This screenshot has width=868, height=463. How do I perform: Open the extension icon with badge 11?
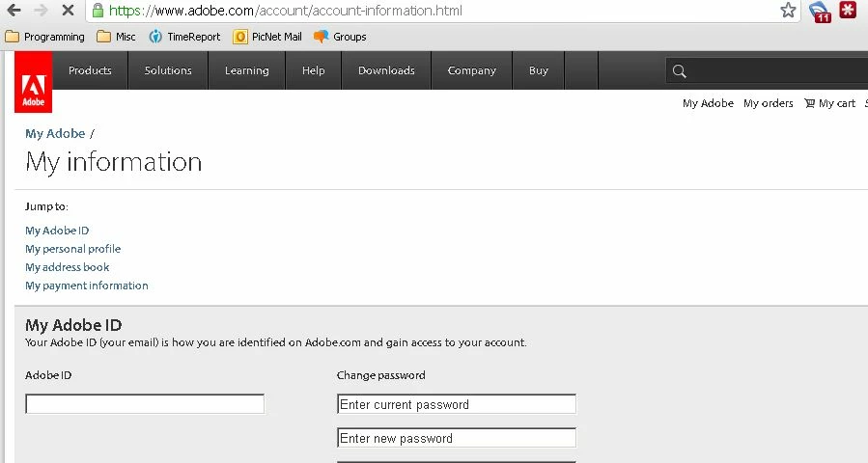(x=820, y=12)
